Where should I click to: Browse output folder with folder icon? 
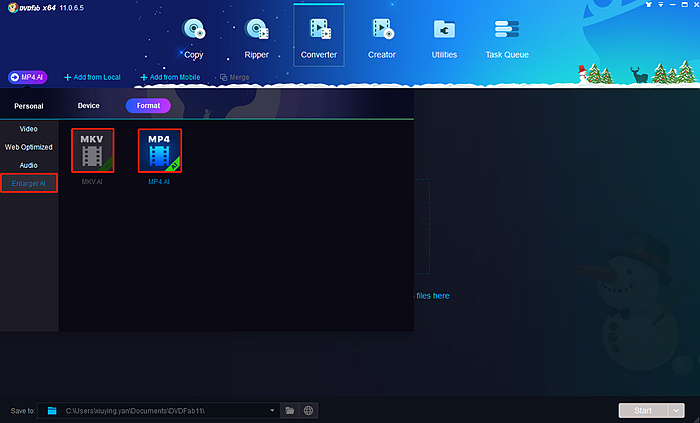(290, 411)
